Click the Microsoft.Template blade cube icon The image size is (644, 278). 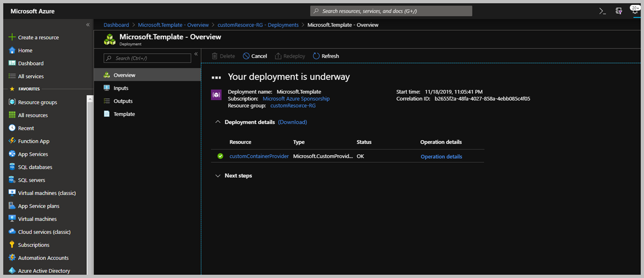(x=109, y=39)
